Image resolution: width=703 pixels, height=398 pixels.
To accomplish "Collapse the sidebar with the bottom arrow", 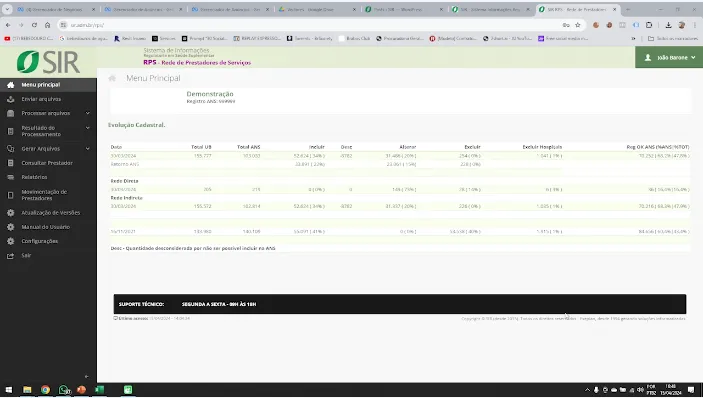I will 87,376.
